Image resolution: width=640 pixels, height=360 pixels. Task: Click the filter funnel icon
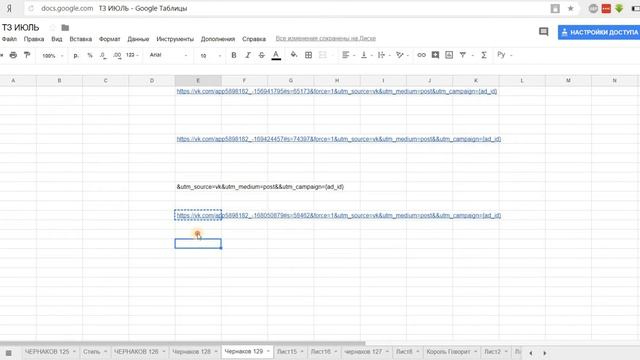click(463, 55)
